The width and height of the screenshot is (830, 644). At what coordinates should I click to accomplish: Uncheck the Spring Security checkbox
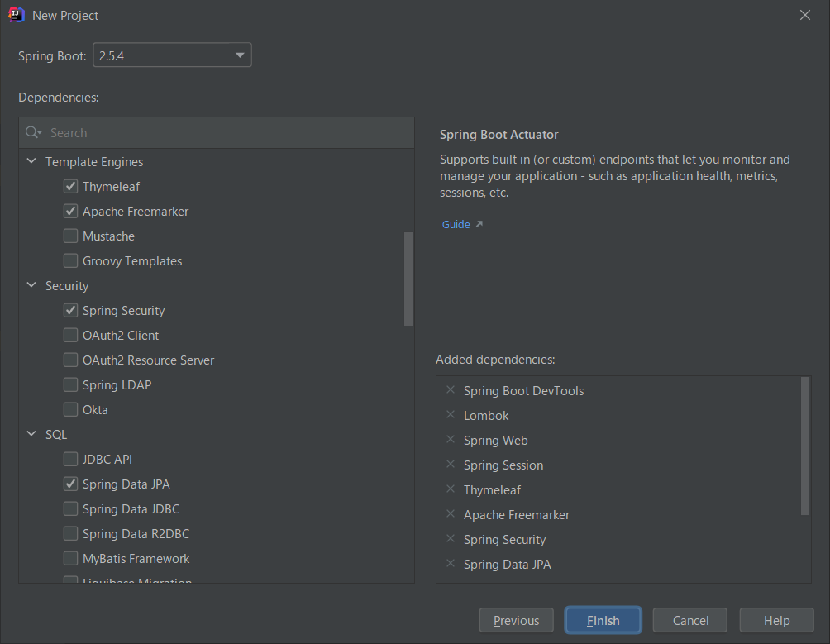70,310
